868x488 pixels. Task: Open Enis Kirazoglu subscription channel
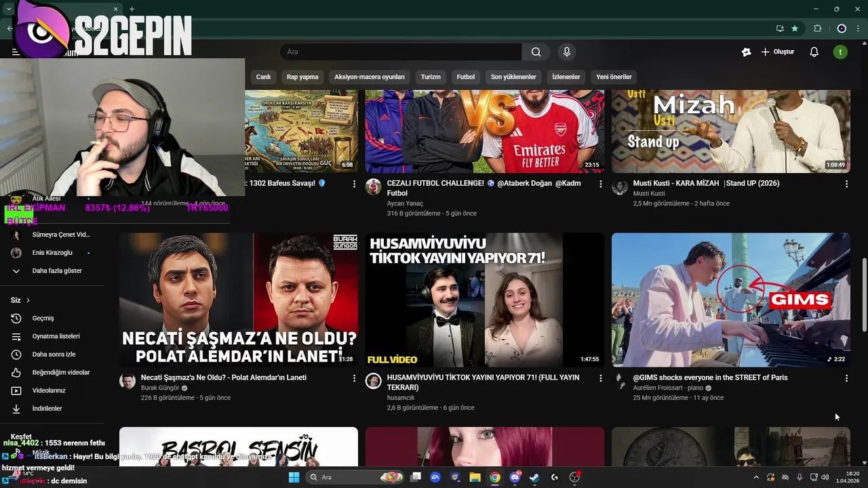coord(52,253)
